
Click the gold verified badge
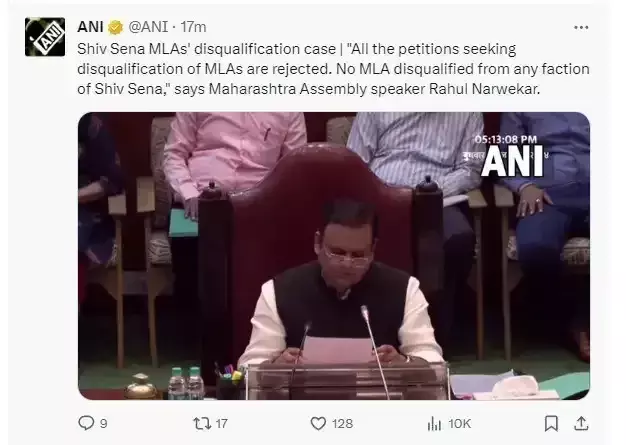(115, 28)
